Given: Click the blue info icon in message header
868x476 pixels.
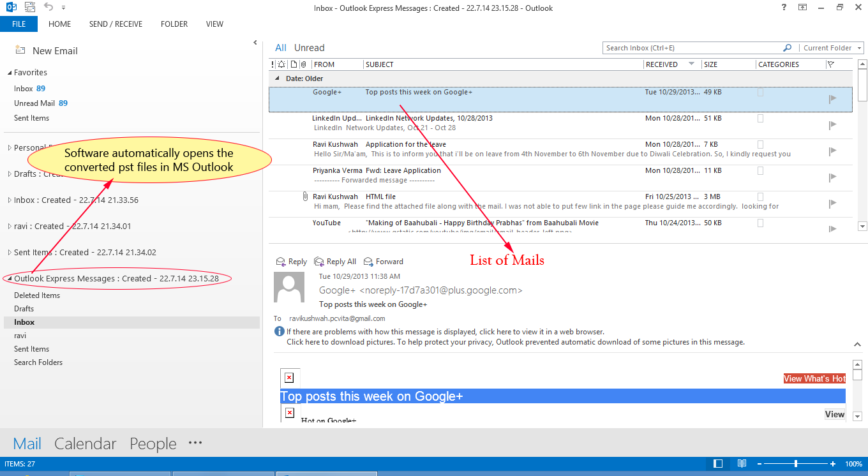Looking at the screenshot, I should [x=279, y=332].
